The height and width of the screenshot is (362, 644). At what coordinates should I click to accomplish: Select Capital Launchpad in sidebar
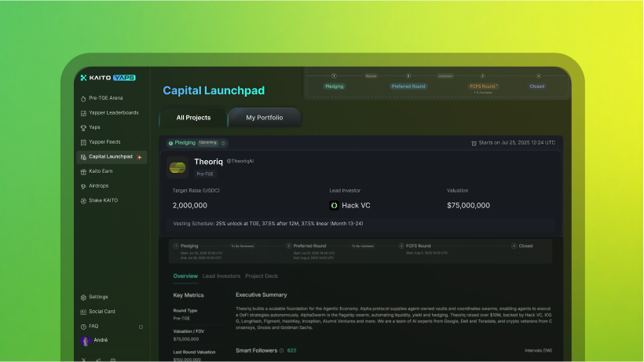[x=112, y=157]
